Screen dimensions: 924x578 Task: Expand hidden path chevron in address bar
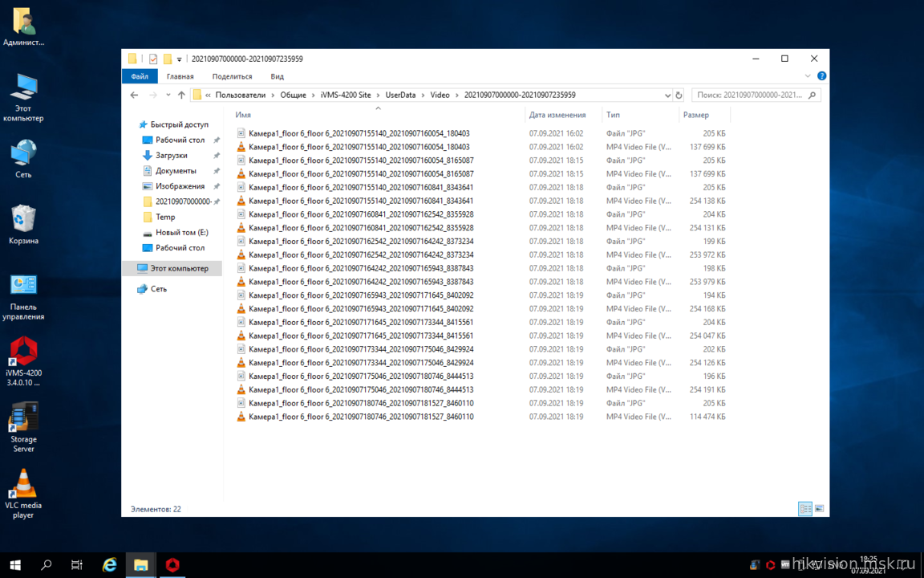(x=208, y=95)
